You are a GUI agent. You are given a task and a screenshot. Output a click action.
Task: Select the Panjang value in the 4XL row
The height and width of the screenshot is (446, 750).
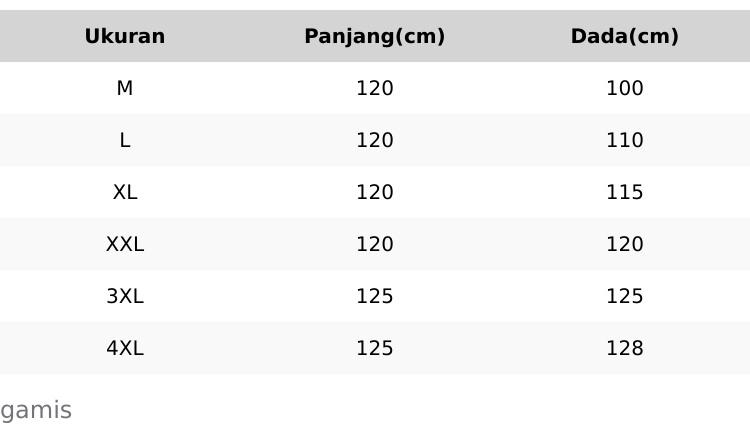[x=375, y=349]
